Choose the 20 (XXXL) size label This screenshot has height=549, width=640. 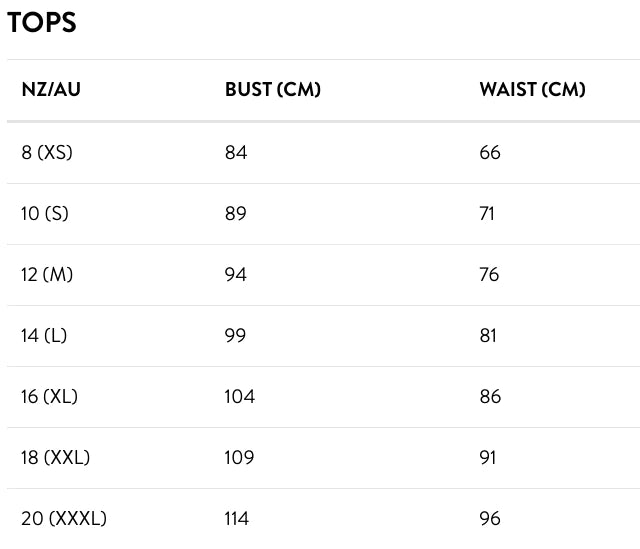[64, 518]
